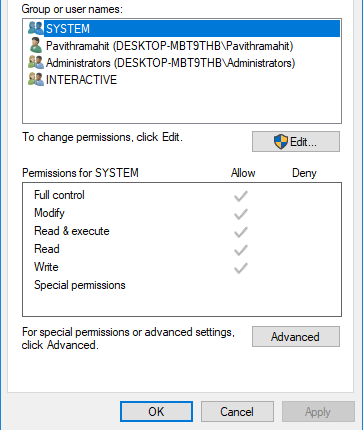
Task: Click the Write Allow checkmark
Action: point(241,268)
